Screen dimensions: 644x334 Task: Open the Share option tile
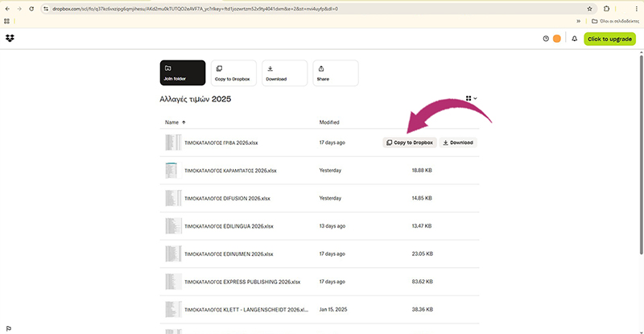click(x=335, y=72)
